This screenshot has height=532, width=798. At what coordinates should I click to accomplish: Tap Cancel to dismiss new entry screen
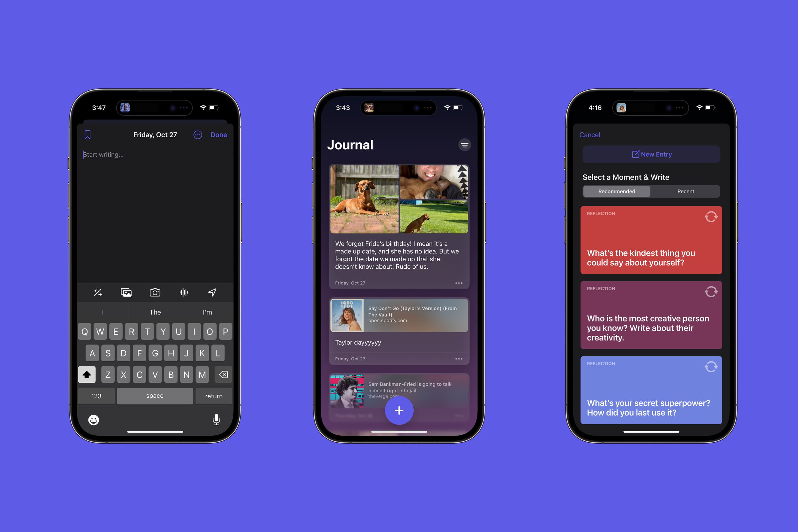point(590,134)
